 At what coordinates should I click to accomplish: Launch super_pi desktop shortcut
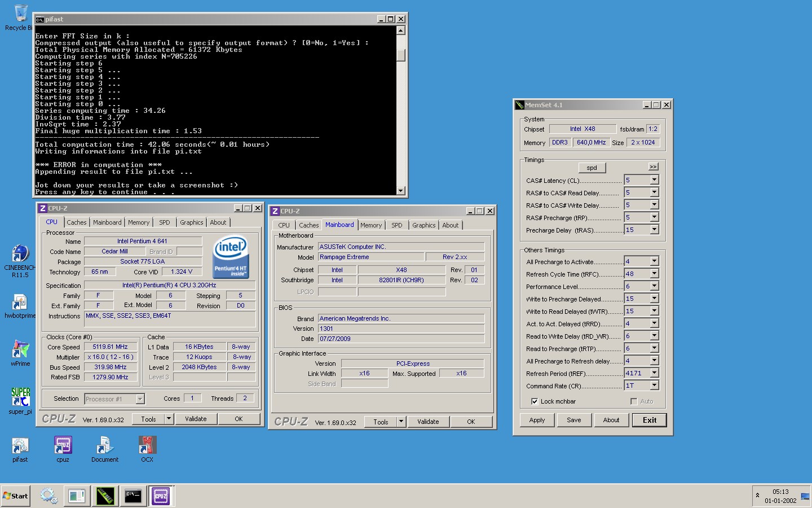pyautogui.click(x=20, y=401)
